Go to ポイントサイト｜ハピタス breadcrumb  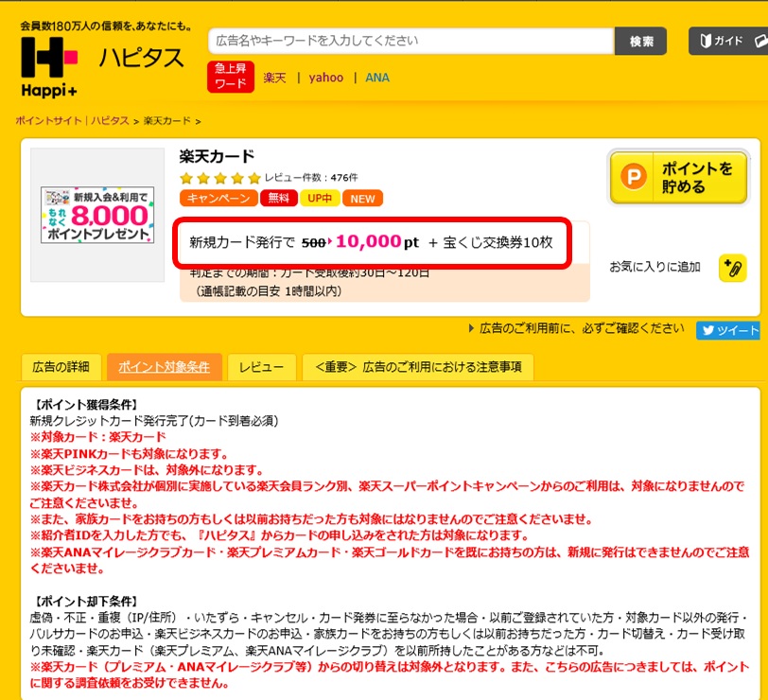[x=73, y=121]
